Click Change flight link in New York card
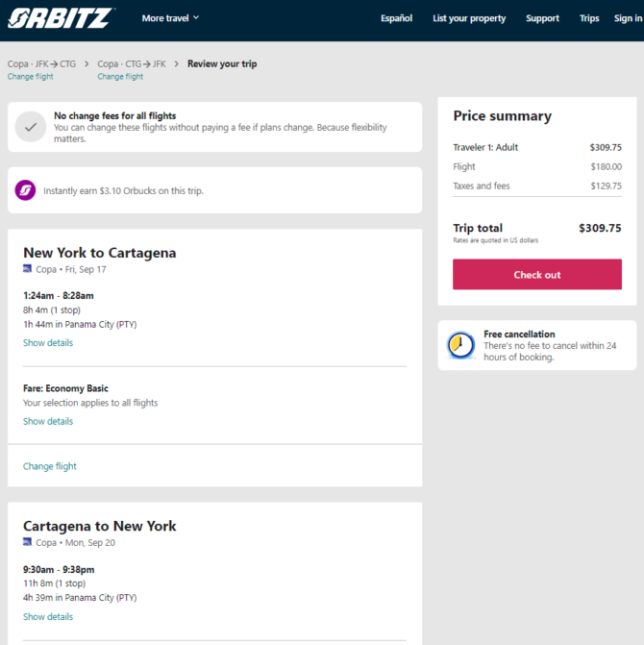 (50, 467)
